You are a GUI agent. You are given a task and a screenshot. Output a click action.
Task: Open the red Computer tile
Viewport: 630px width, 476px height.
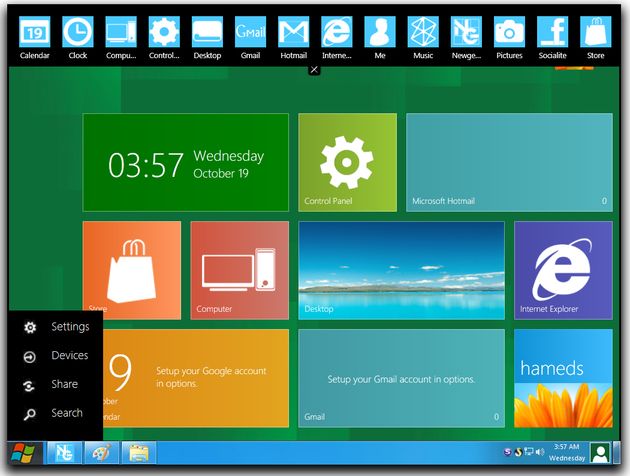[x=240, y=270]
